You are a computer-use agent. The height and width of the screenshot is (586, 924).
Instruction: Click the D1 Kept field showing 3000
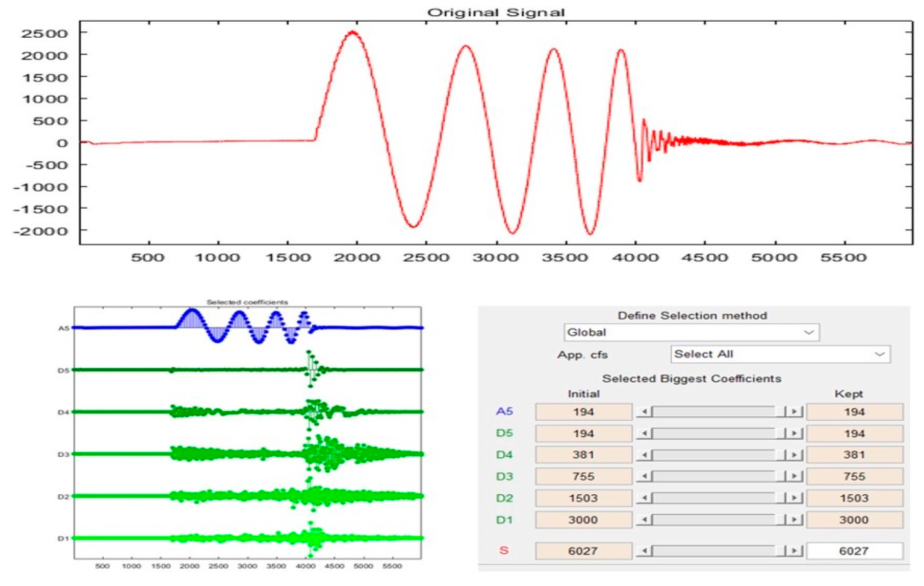tap(854, 520)
